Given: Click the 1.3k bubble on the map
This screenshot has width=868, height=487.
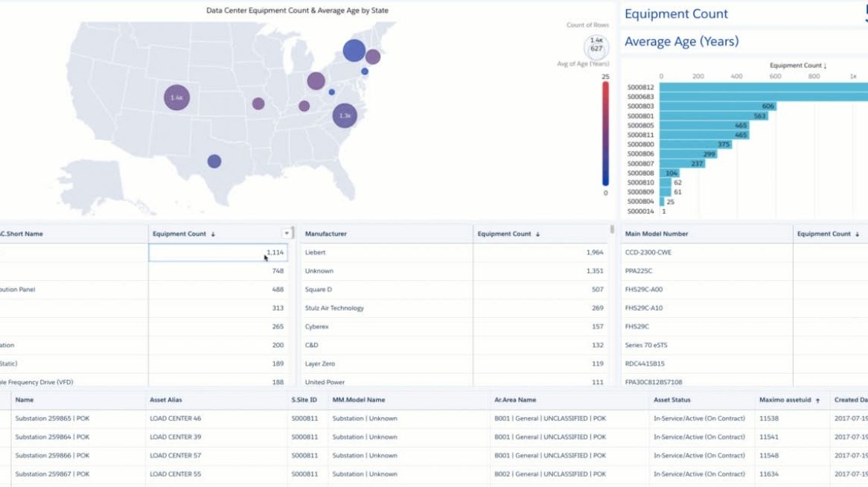Looking at the screenshot, I should [343, 115].
